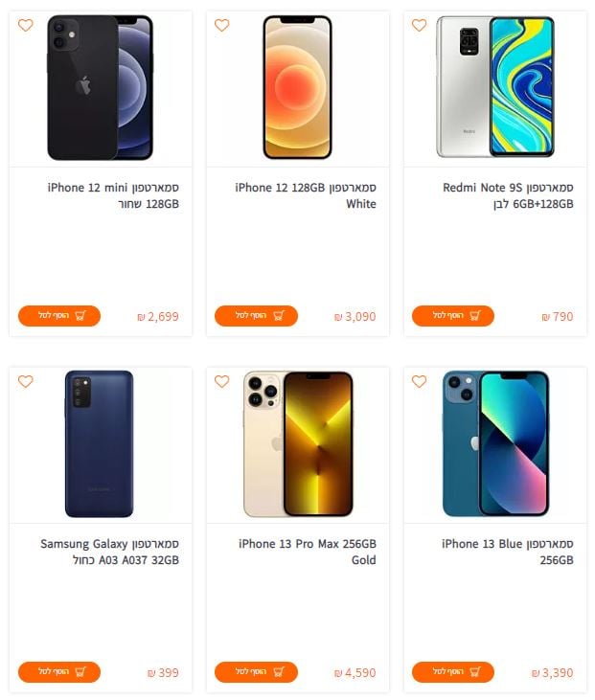Add Redmi Note 9S to cart
This screenshot has width=595, height=700.
coord(453,316)
